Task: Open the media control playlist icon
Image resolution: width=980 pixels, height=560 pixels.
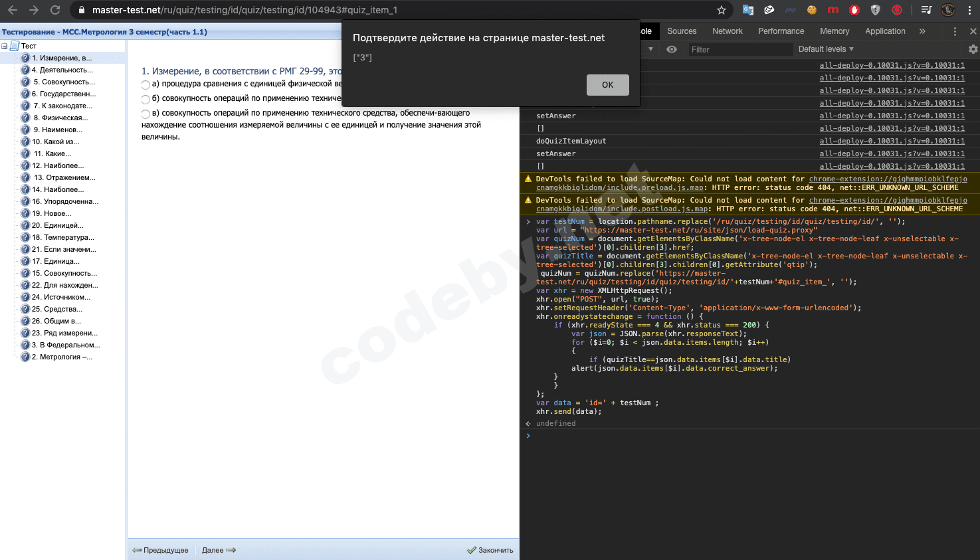Action: (926, 10)
